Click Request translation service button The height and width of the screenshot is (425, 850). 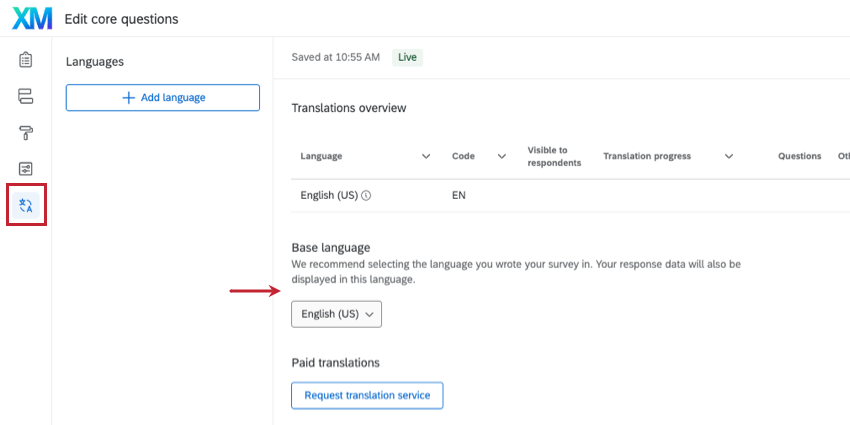tap(367, 395)
